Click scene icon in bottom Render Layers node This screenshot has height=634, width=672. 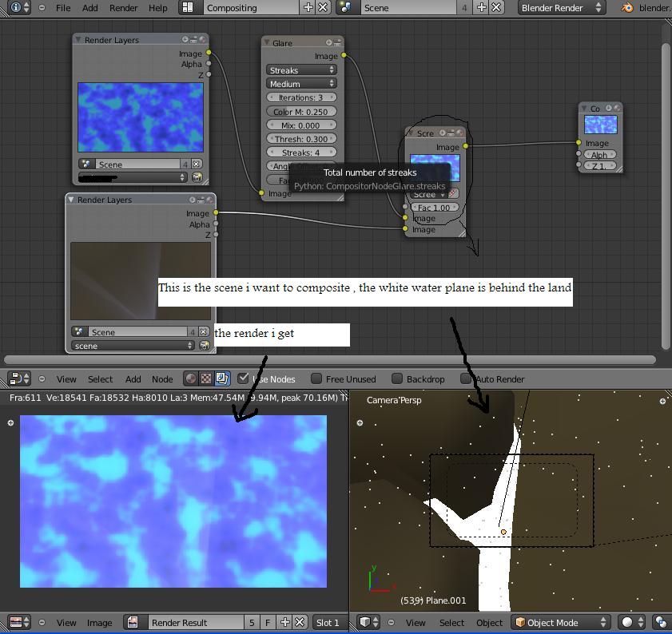click(80, 331)
